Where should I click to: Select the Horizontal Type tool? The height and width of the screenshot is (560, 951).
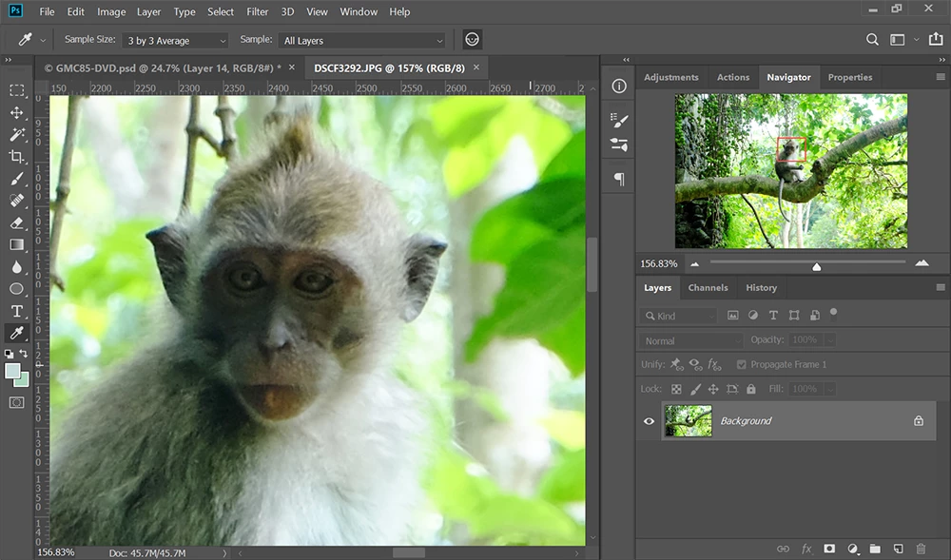tap(17, 311)
